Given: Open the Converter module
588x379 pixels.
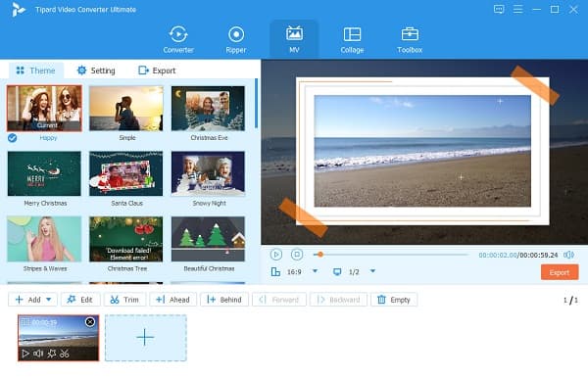Looking at the screenshot, I should [178, 39].
